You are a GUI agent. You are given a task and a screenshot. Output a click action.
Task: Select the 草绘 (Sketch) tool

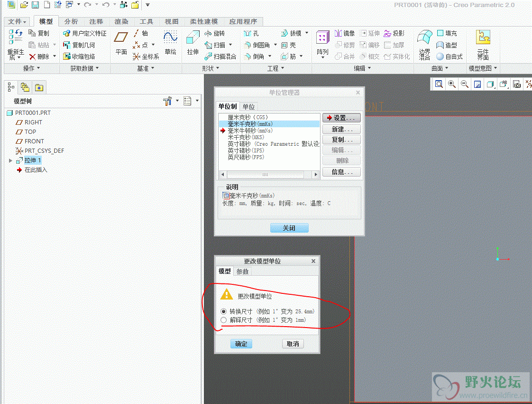click(170, 42)
